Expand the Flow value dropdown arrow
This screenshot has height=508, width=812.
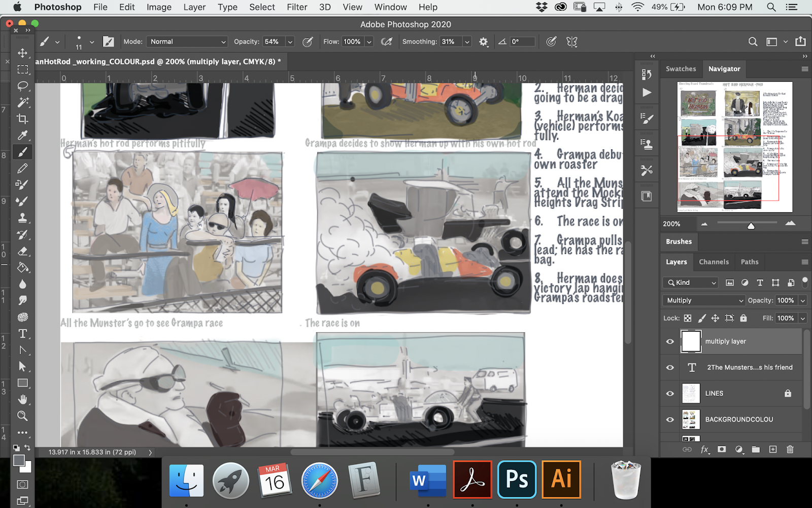369,42
